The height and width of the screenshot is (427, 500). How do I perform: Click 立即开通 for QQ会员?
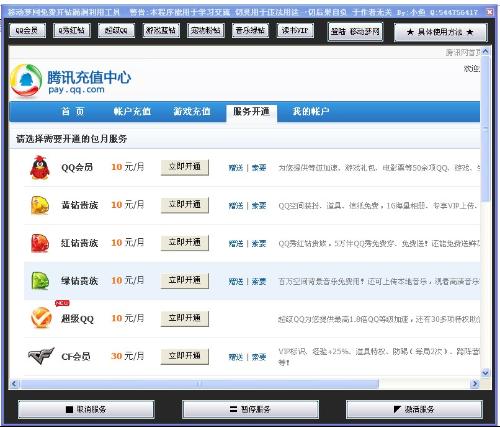pyautogui.click(x=185, y=167)
